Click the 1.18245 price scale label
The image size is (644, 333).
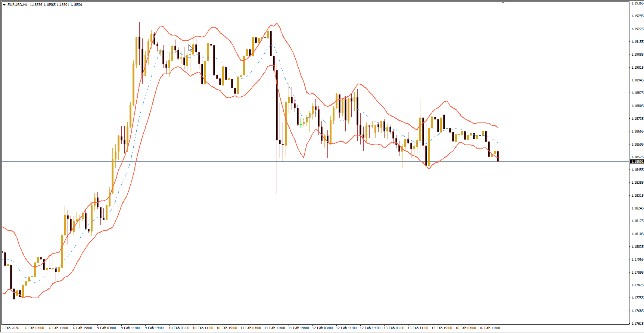pyautogui.click(x=637, y=208)
